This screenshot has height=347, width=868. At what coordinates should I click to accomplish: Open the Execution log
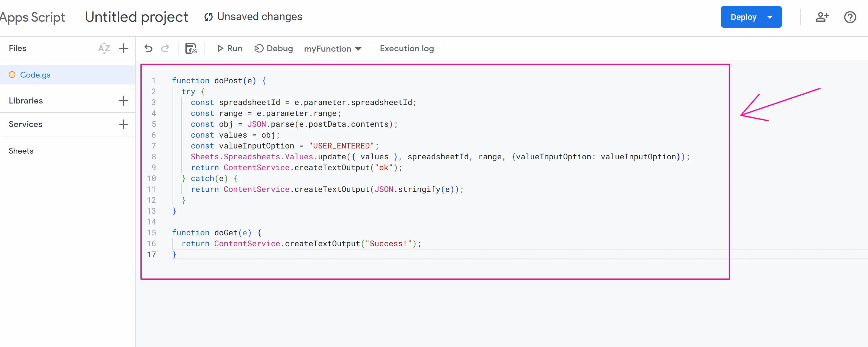pyautogui.click(x=407, y=48)
